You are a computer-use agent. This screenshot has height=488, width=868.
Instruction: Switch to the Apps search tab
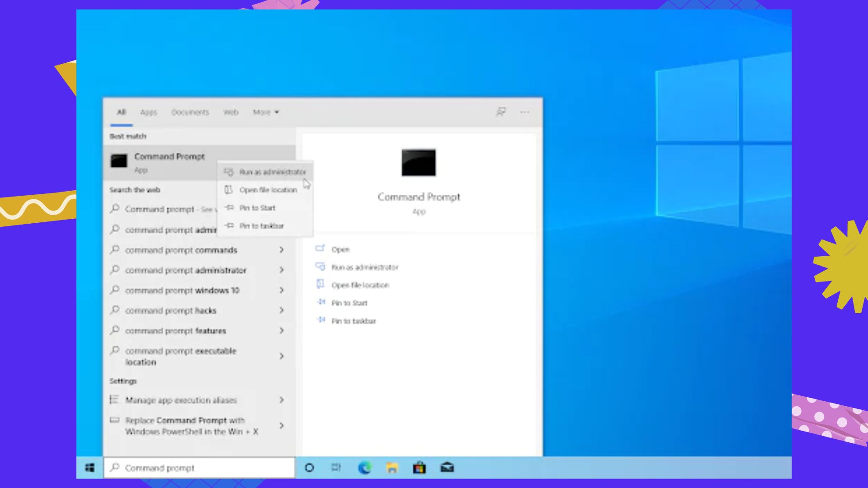(149, 112)
